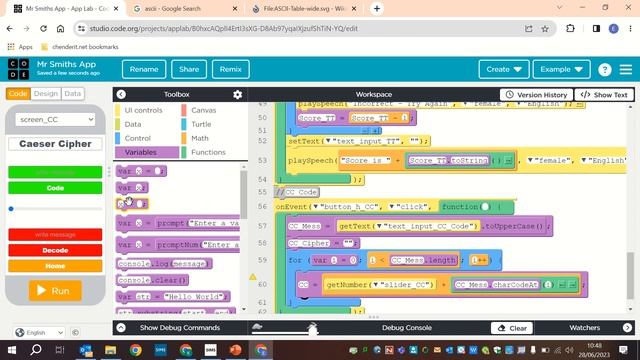Open the toolbox settings gear
The image size is (640, 360).
pos(238,94)
